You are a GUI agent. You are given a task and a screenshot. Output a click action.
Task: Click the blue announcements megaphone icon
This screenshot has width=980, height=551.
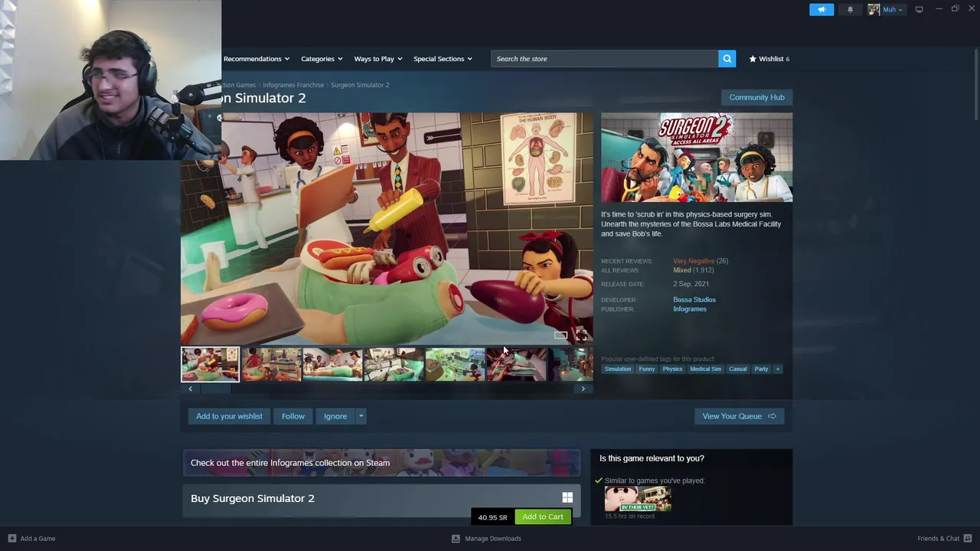pyautogui.click(x=822, y=9)
